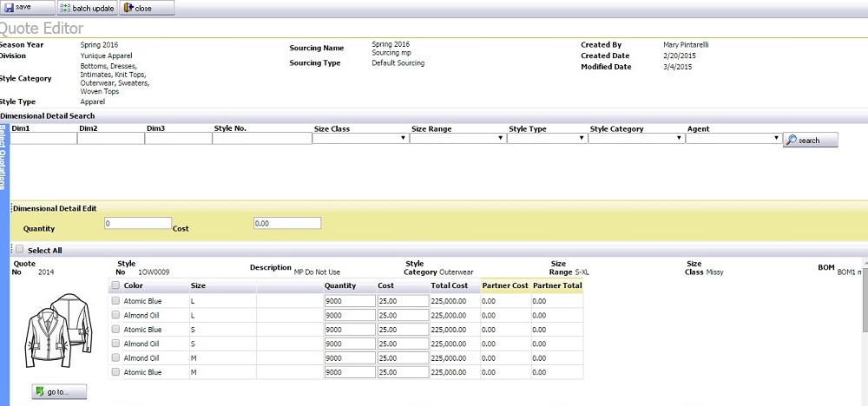Click style number 1OW0009
Image resolution: width=868 pixels, height=406 pixels.
tap(154, 272)
